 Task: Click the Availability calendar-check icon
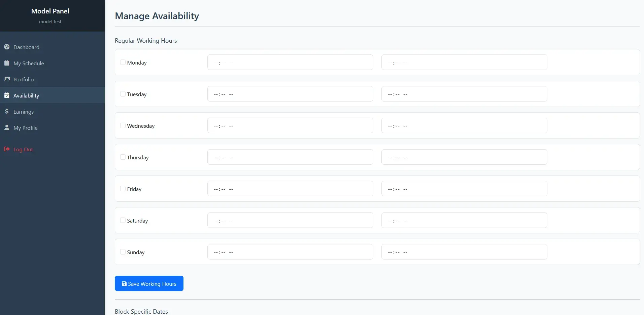pyautogui.click(x=7, y=95)
